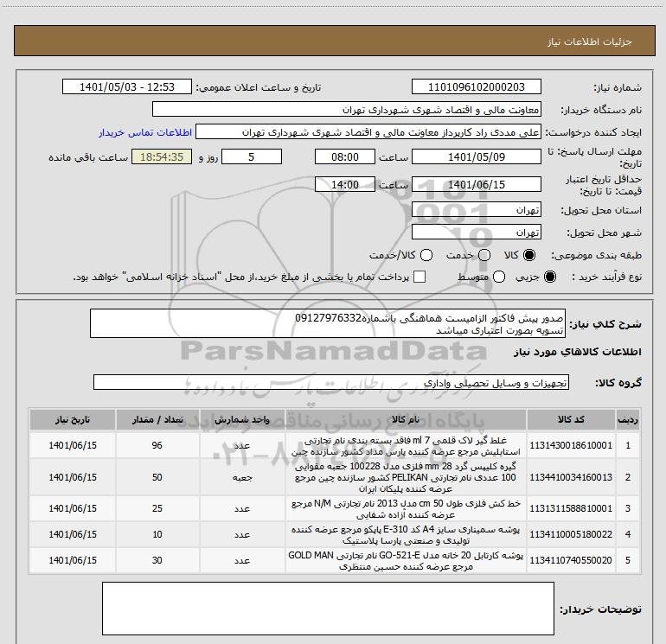Click the تاریخ نیاز column header
This screenshot has width=666, height=644.
[x=73, y=419]
